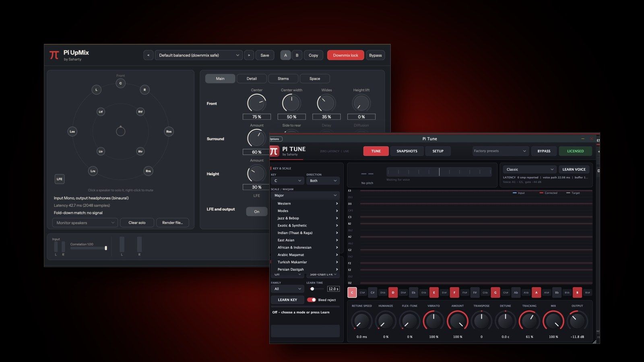
Task: Select the B comparison slot
Action: [297, 55]
